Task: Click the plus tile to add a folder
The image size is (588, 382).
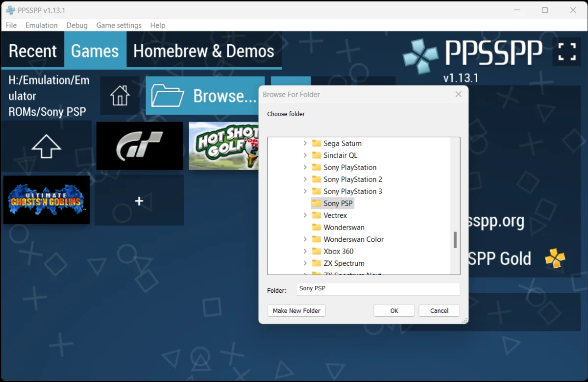Action: [x=139, y=201]
